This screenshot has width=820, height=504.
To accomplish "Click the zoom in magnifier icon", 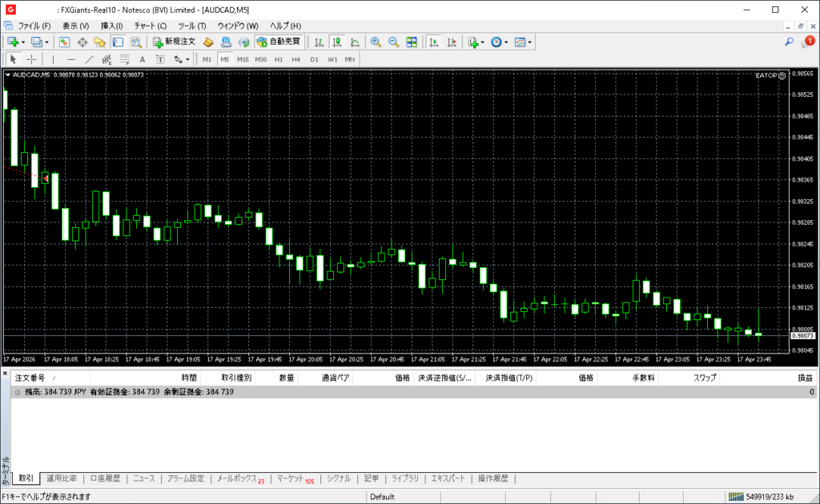I will pos(375,42).
